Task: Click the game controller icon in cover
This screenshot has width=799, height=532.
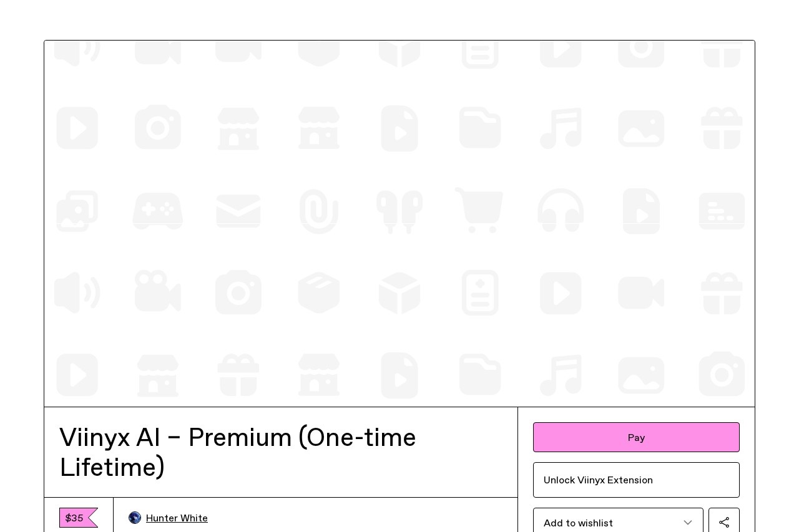Action: (x=158, y=211)
